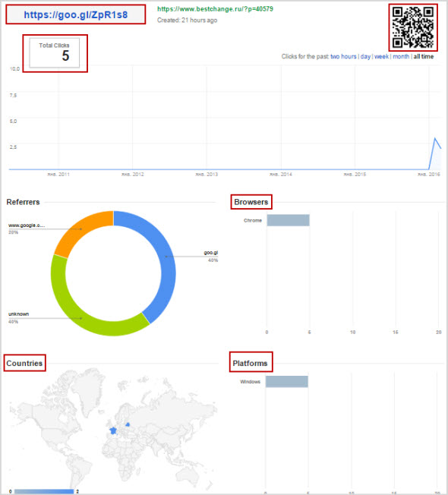Click the click spike near 2016
This screenshot has width=448, height=495.
[x=435, y=139]
